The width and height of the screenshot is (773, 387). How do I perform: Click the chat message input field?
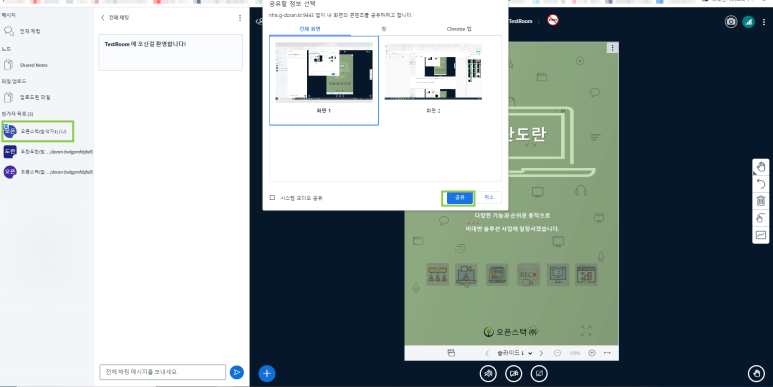click(162, 372)
